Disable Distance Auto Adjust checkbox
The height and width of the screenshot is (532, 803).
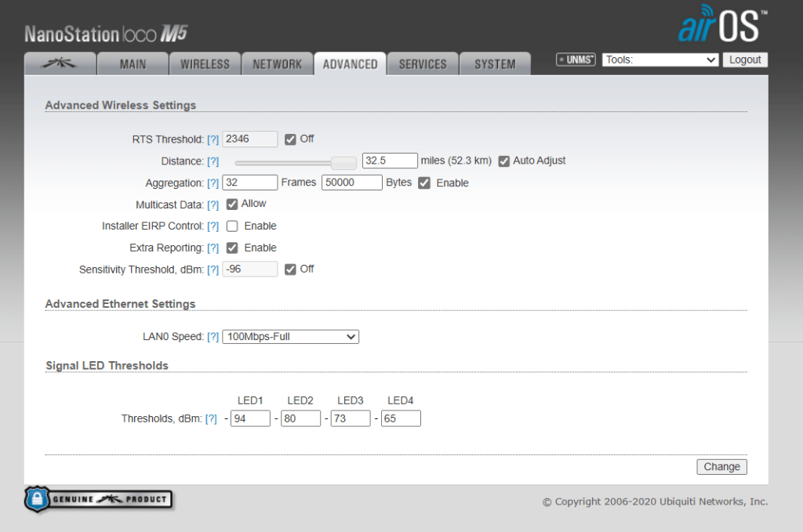504,161
